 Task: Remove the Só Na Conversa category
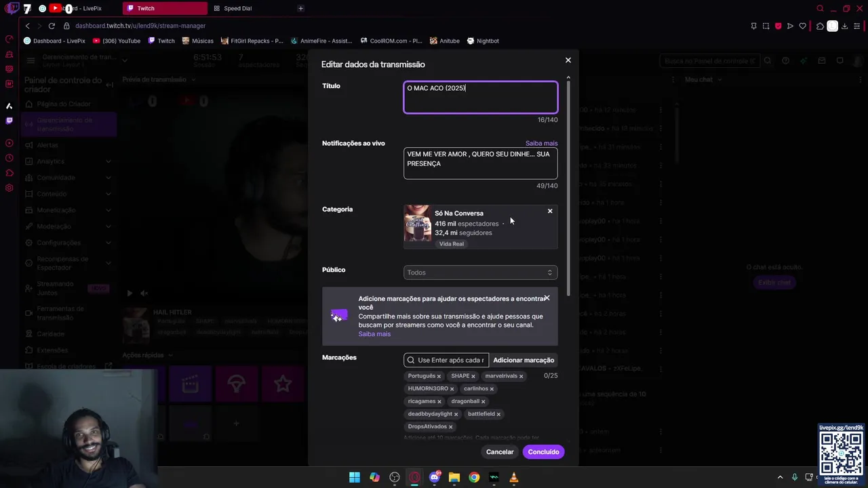point(550,211)
